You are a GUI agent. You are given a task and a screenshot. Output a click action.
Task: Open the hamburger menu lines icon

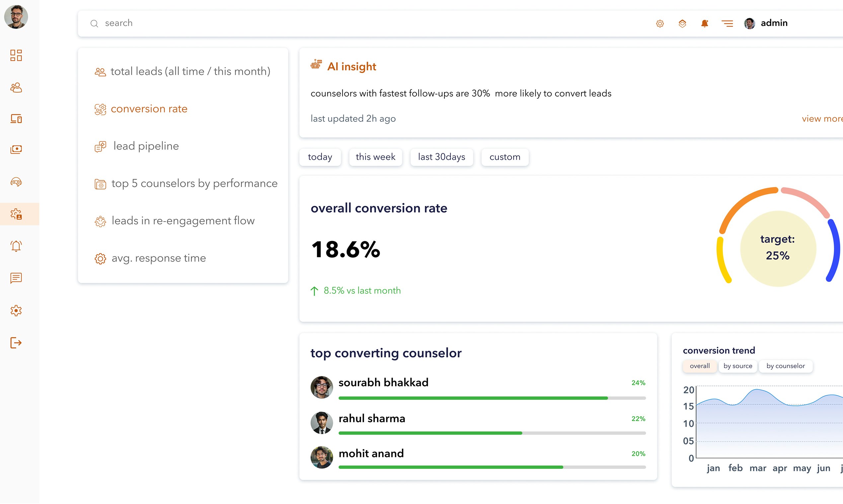[x=727, y=24]
